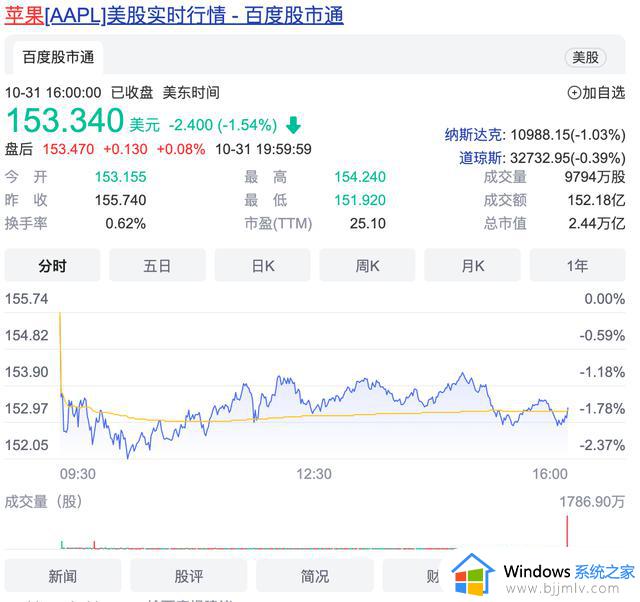Switch to the 日K chart tab
The width and height of the screenshot is (640, 602).
[262, 266]
